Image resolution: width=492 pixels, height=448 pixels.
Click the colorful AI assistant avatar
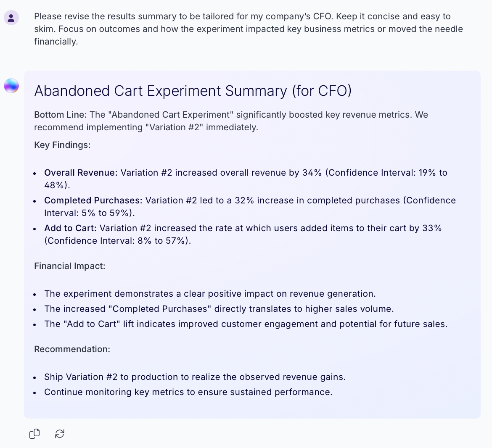[x=11, y=85]
